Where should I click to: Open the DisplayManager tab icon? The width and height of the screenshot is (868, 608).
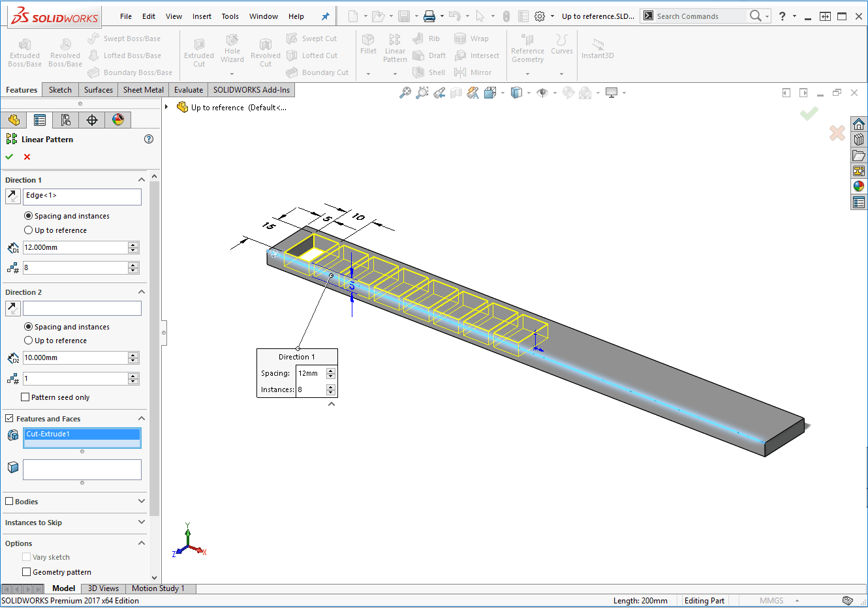pyautogui.click(x=118, y=120)
